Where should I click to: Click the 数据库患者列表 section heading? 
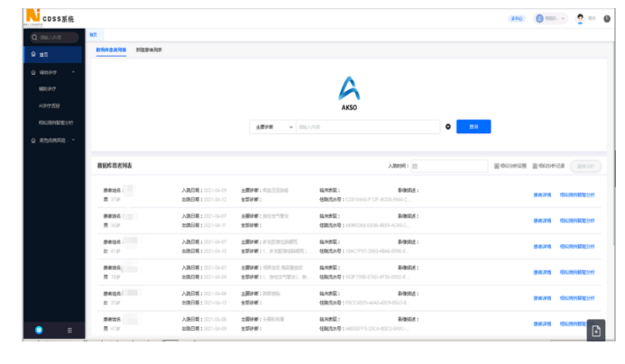click(115, 166)
